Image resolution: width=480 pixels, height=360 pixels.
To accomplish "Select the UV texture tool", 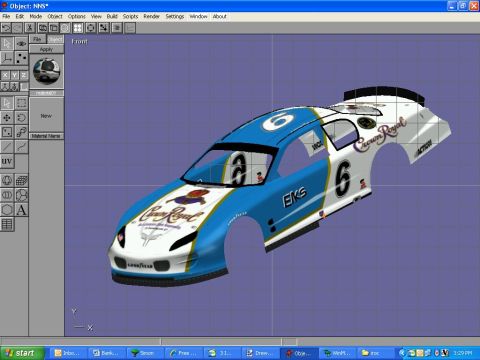I will click(x=7, y=161).
